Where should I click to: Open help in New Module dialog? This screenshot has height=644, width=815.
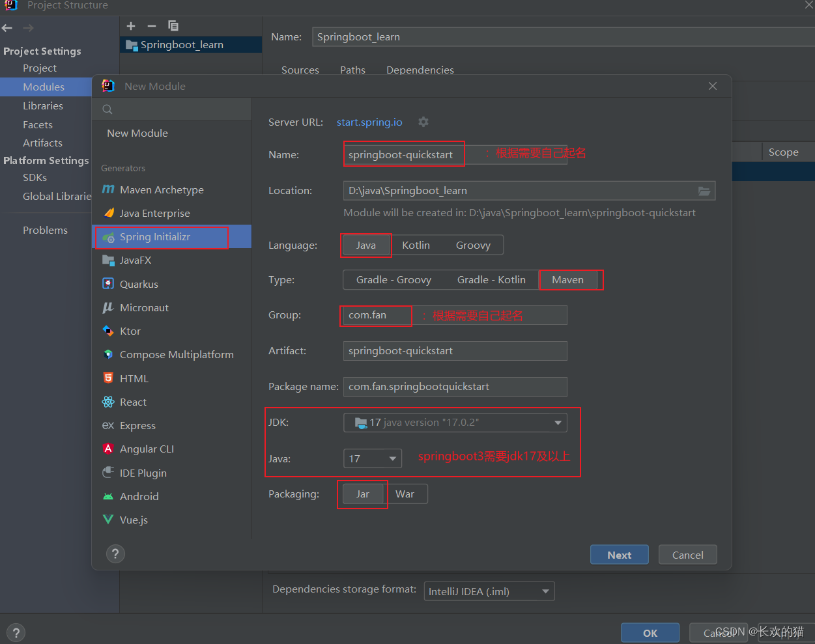point(115,554)
